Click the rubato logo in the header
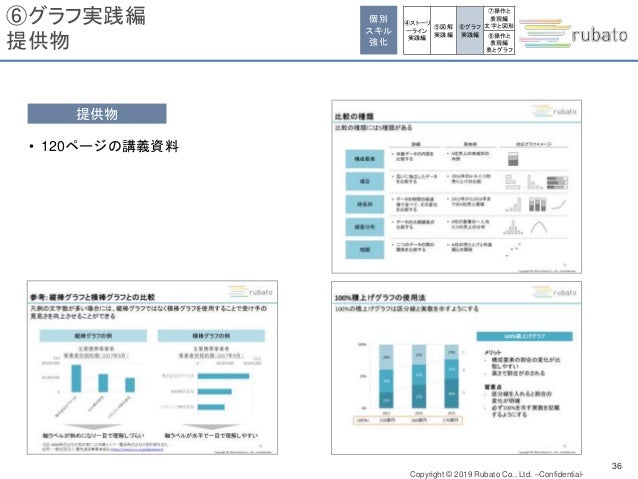Screen dimensions: 638x479 coord(573,33)
